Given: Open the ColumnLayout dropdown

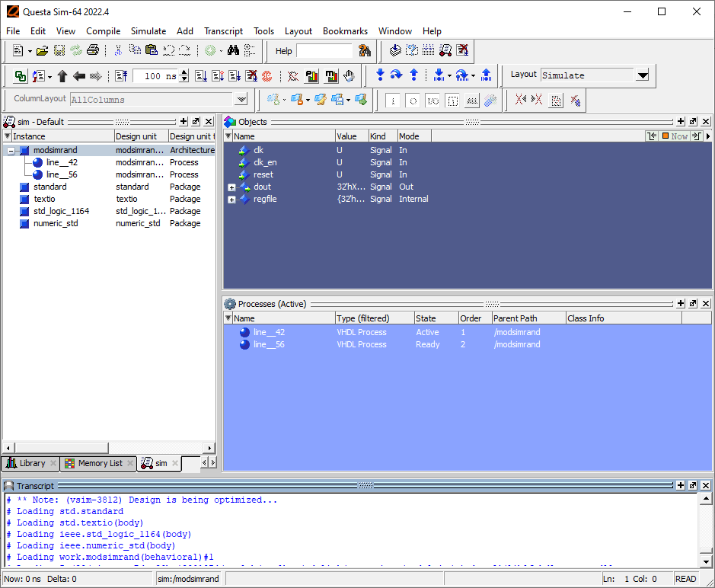Looking at the screenshot, I should click(x=241, y=100).
